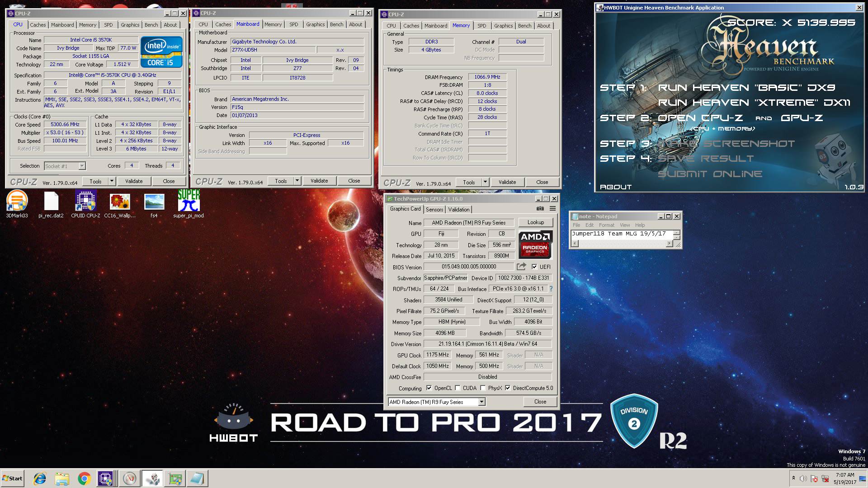The height and width of the screenshot is (488, 868).
Task: Open the 3DMark03 desktop shortcut
Action: click(x=17, y=204)
